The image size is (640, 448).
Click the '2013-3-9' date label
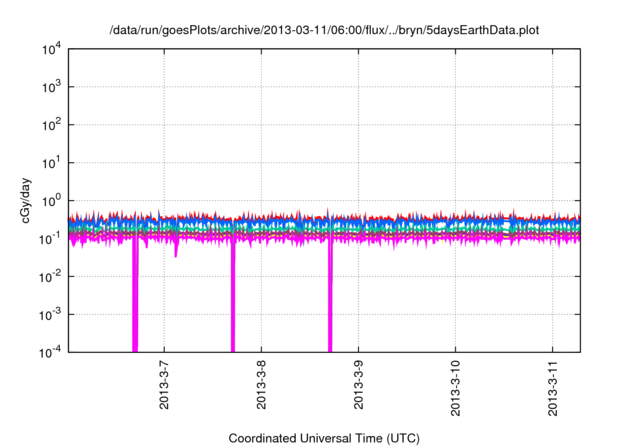pyautogui.click(x=358, y=385)
